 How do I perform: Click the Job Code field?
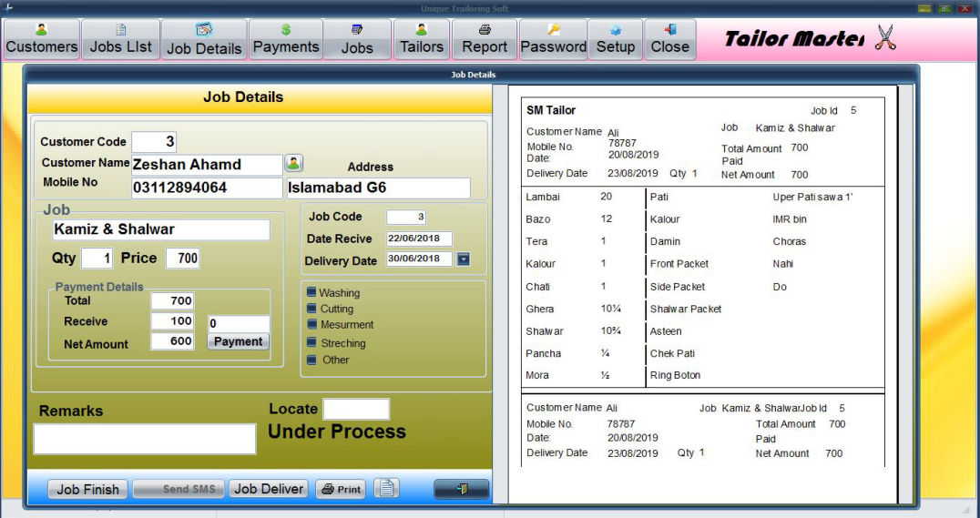(x=406, y=217)
